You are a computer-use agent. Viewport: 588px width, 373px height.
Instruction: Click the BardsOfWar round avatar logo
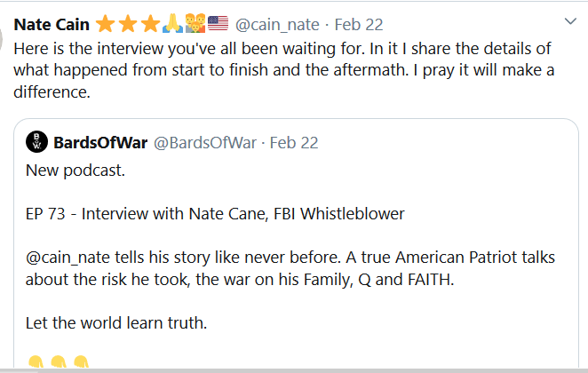coord(36,142)
